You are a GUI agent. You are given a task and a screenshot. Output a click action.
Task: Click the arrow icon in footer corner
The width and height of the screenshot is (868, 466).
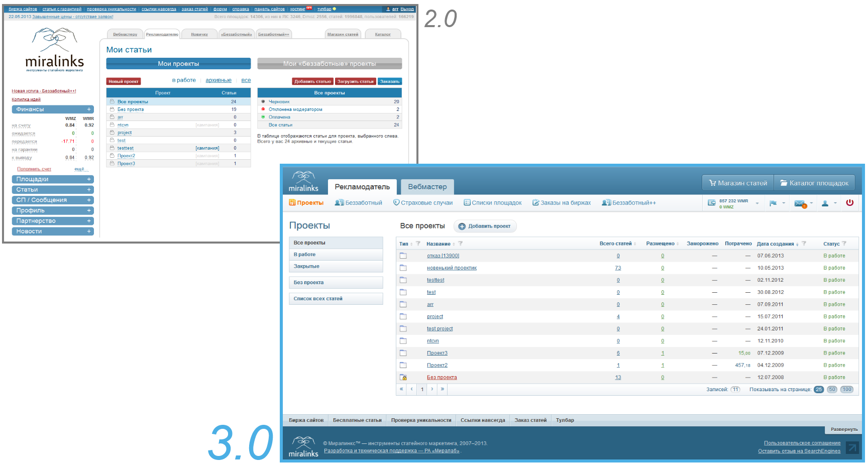pyautogui.click(x=852, y=447)
